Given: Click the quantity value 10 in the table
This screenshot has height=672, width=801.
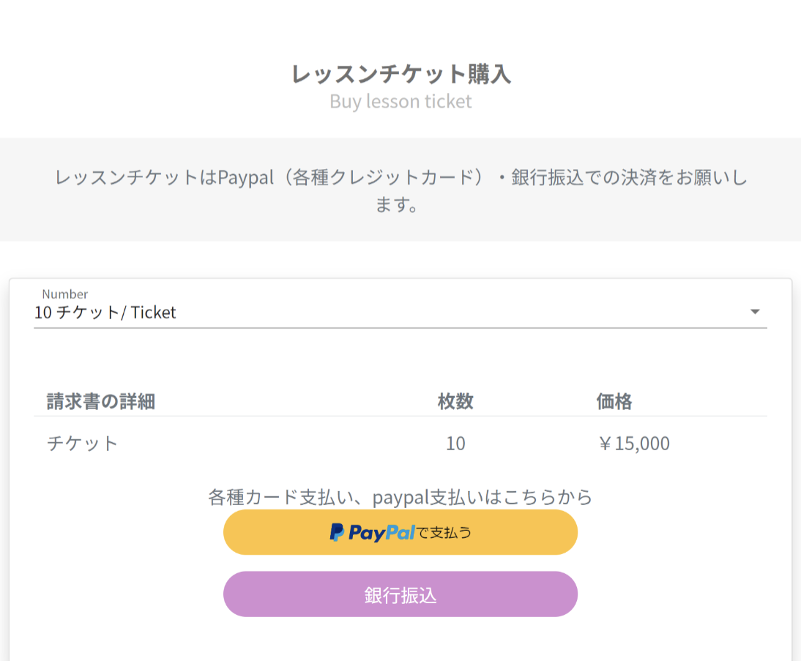Looking at the screenshot, I should click(x=455, y=443).
